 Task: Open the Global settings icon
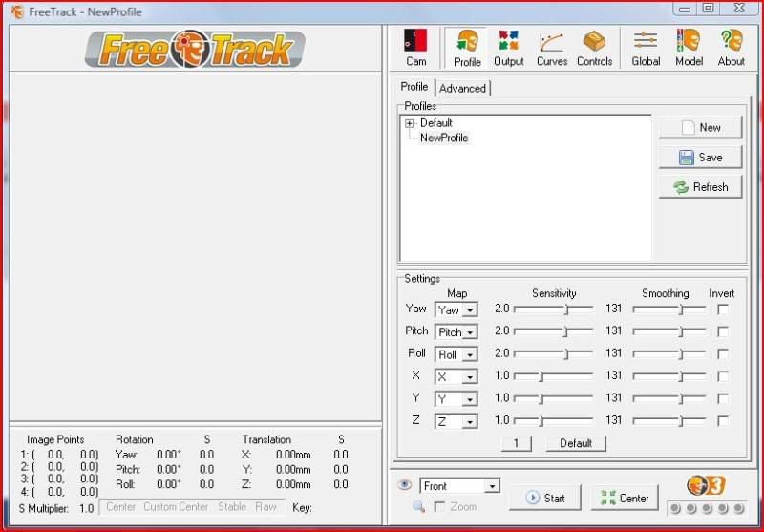(x=646, y=48)
